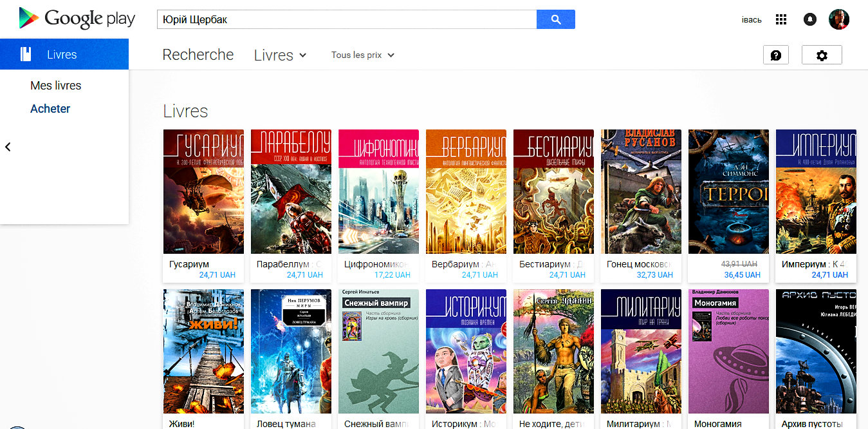Viewport: 868px width, 429px height.
Task: Select Acheter in the sidebar
Action: 50,109
